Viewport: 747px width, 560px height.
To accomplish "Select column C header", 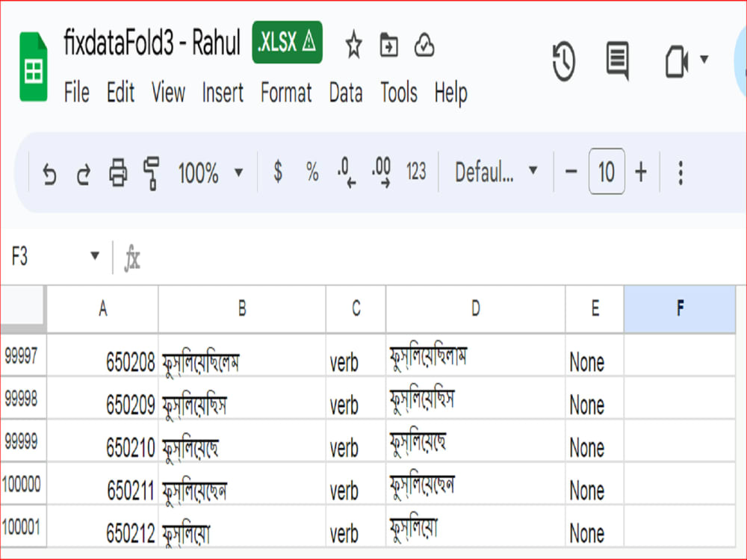I will click(356, 309).
